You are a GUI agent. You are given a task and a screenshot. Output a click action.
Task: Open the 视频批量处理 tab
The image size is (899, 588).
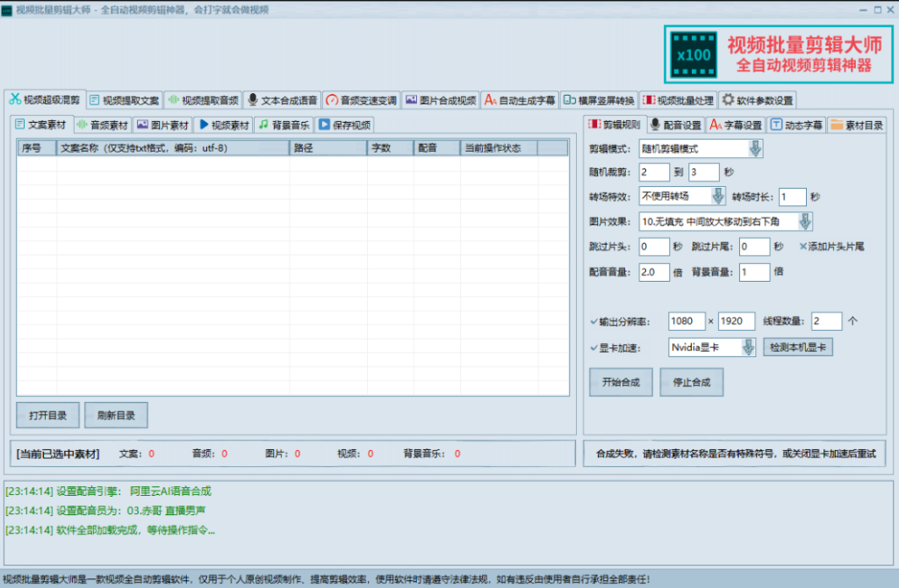pos(676,99)
